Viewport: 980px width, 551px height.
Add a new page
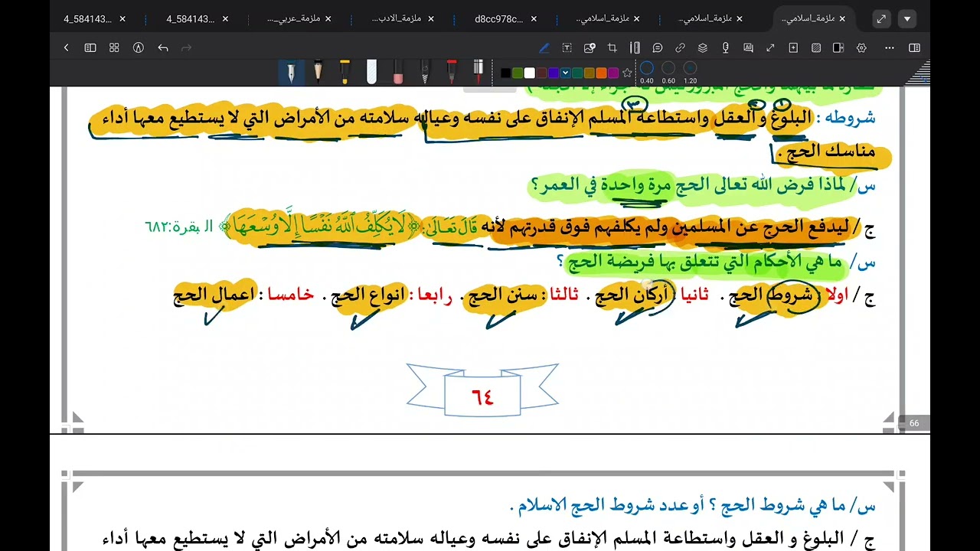793,47
